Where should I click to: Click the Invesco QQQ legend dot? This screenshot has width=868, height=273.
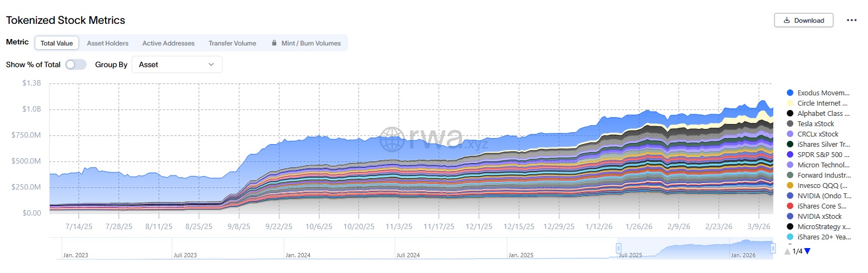pos(790,185)
